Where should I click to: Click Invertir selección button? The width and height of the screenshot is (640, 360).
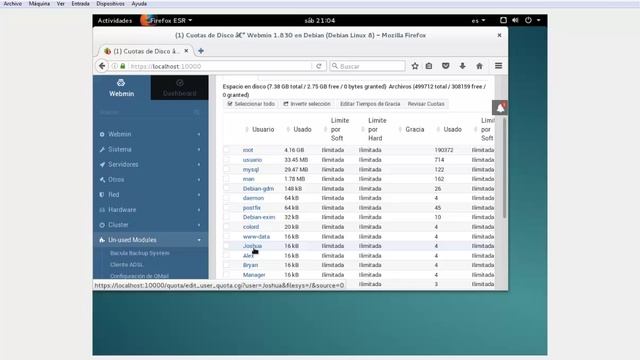pos(307,104)
